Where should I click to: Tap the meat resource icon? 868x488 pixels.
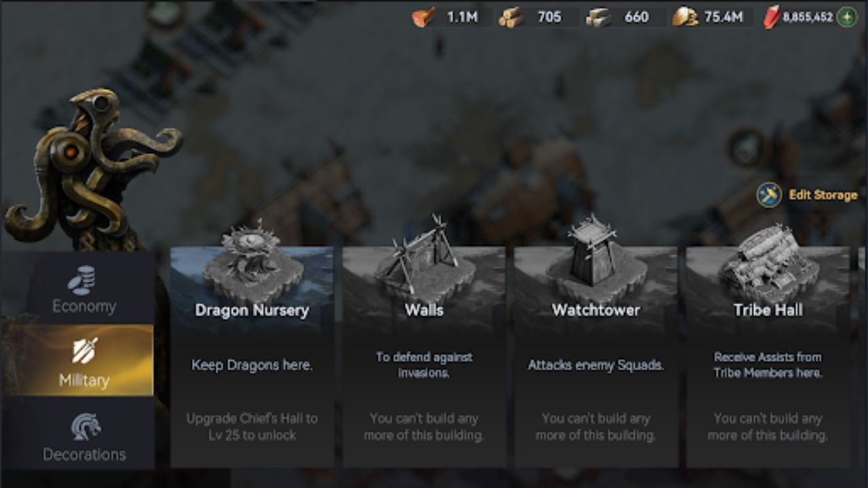tap(423, 17)
